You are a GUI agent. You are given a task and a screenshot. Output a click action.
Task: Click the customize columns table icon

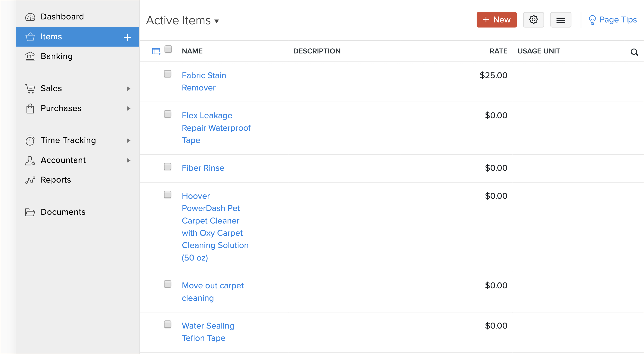(156, 51)
